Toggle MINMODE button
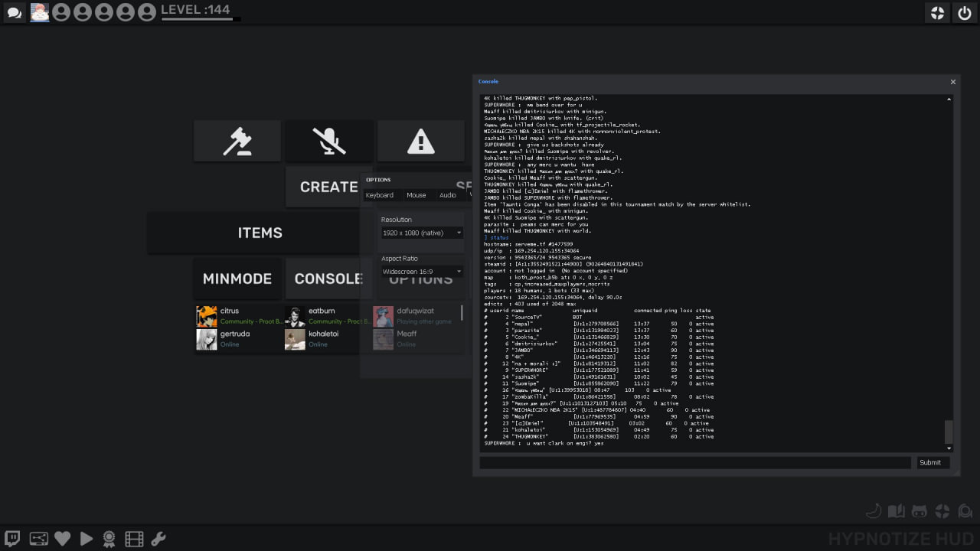 237,279
